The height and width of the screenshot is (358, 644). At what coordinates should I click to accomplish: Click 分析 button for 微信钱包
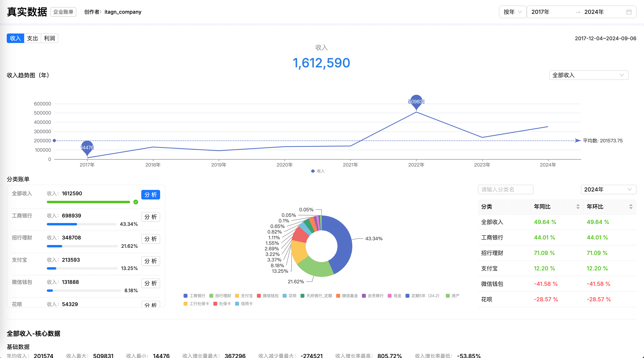151,283
